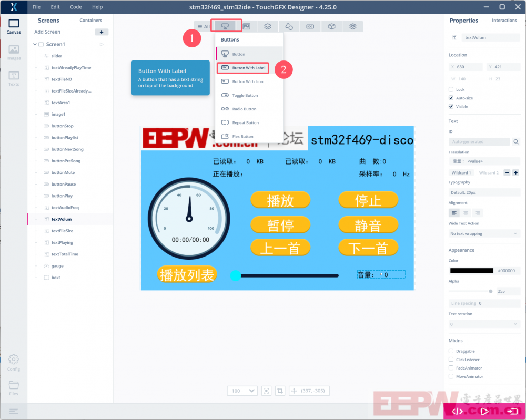
Task: Click the fit-to-screen icon below canvas
Action: [266, 391]
